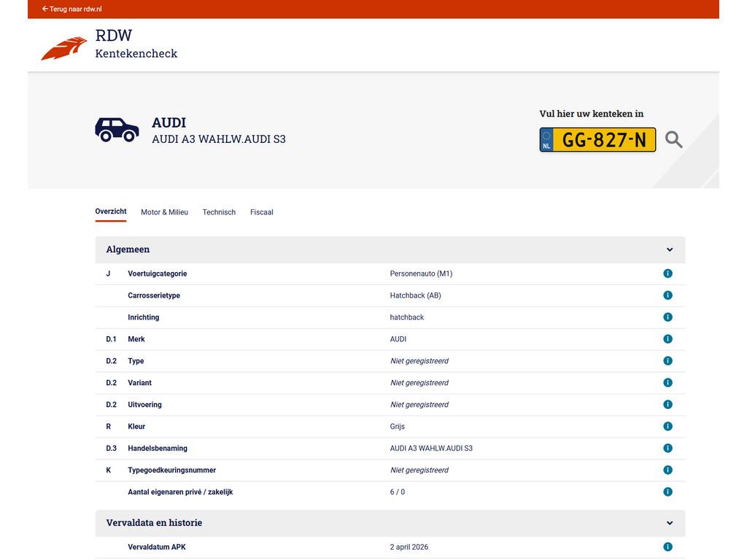
Task: Show info for Kleur row
Action: tap(667, 427)
